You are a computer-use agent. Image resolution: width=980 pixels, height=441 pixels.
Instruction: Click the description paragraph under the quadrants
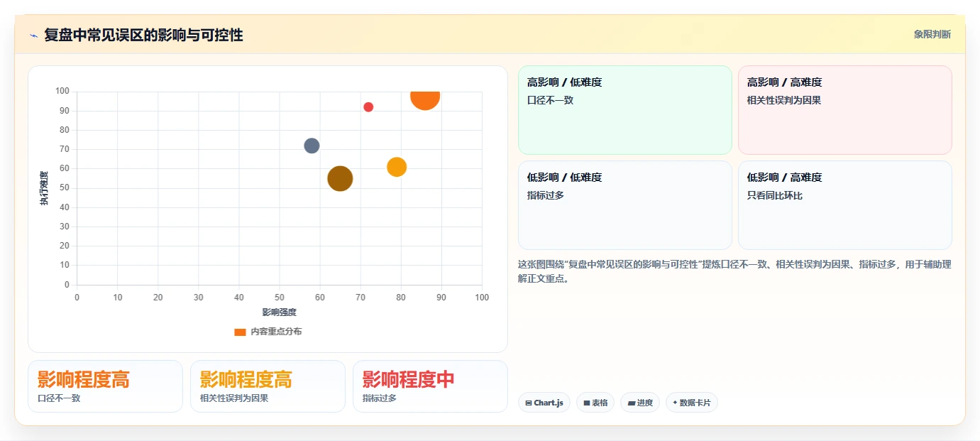[x=734, y=271]
